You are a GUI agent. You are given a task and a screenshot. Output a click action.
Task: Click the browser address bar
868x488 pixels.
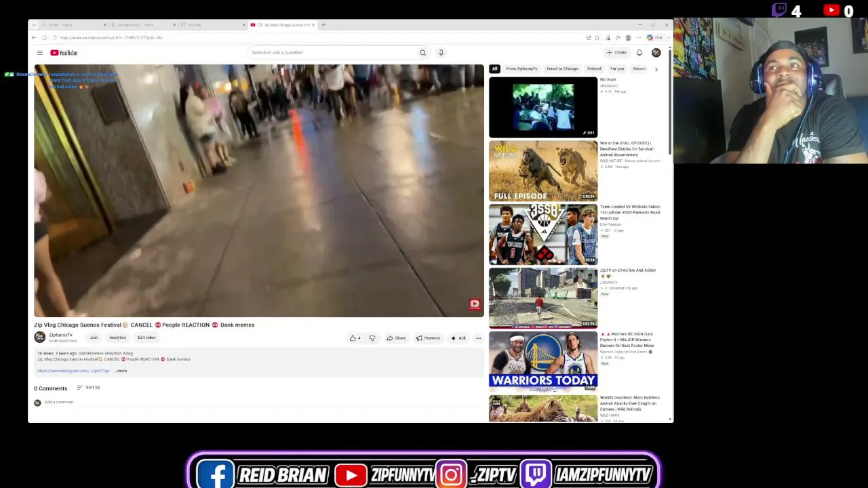point(319,38)
